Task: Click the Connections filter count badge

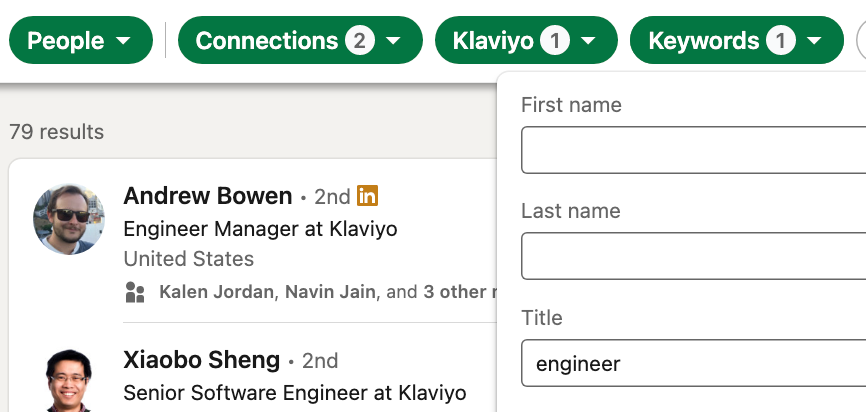Action: pos(360,41)
